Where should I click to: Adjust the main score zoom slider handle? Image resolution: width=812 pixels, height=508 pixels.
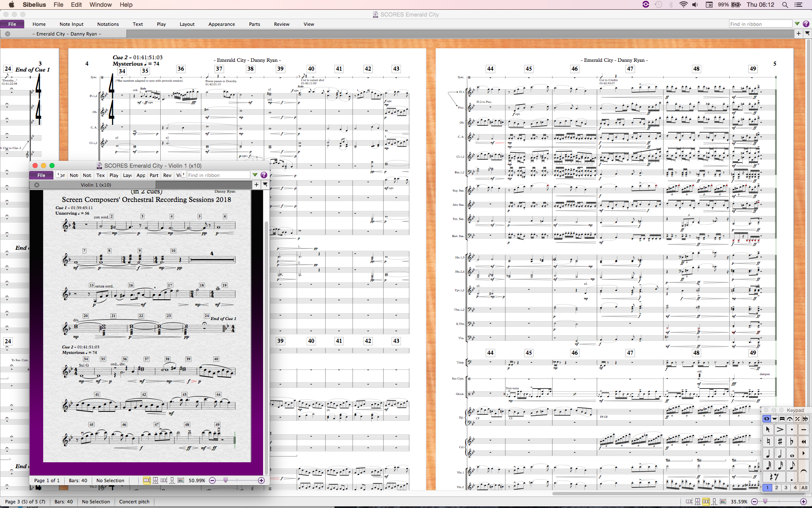tap(765, 501)
